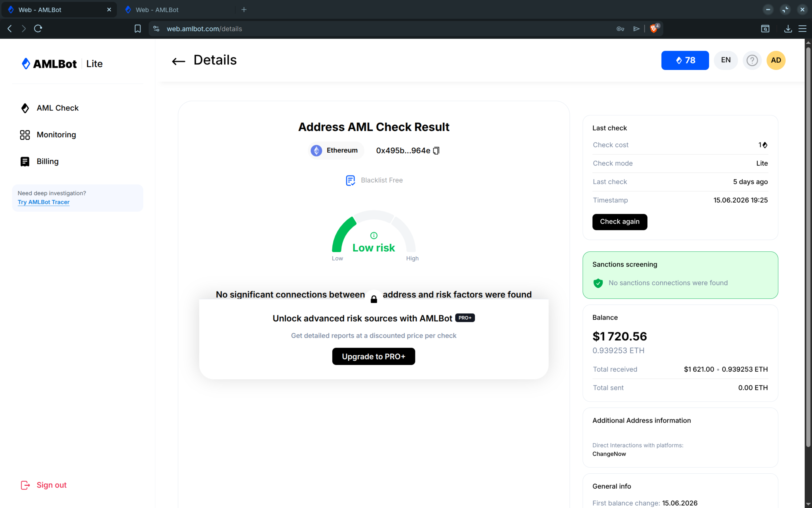Screen dimensions: 812x508
Task: Click the Check again button
Action: click(619, 222)
